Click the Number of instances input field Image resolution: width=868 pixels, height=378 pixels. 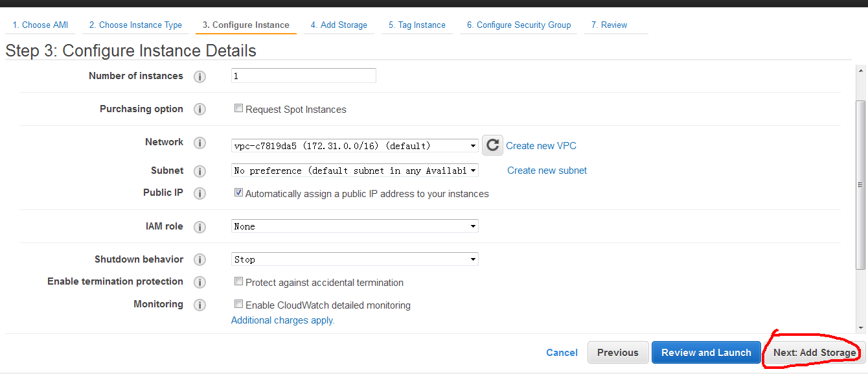[304, 76]
